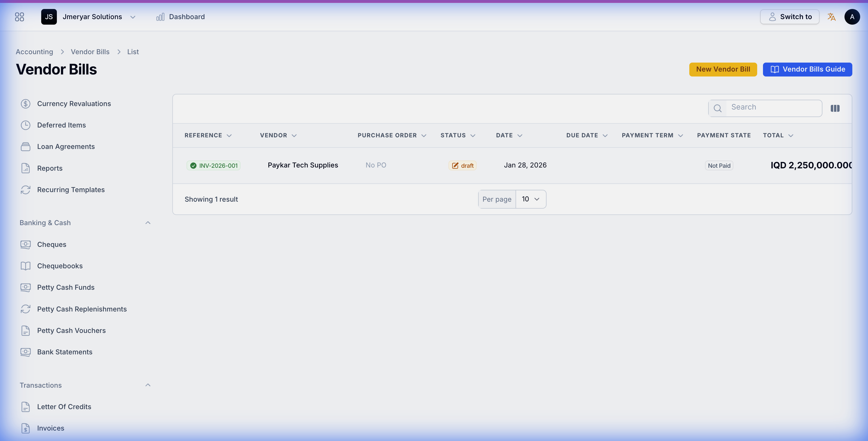This screenshot has width=868, height=441.
Task: Click the Currency Revaluations sidebar icon
Action: pos(26,104)
